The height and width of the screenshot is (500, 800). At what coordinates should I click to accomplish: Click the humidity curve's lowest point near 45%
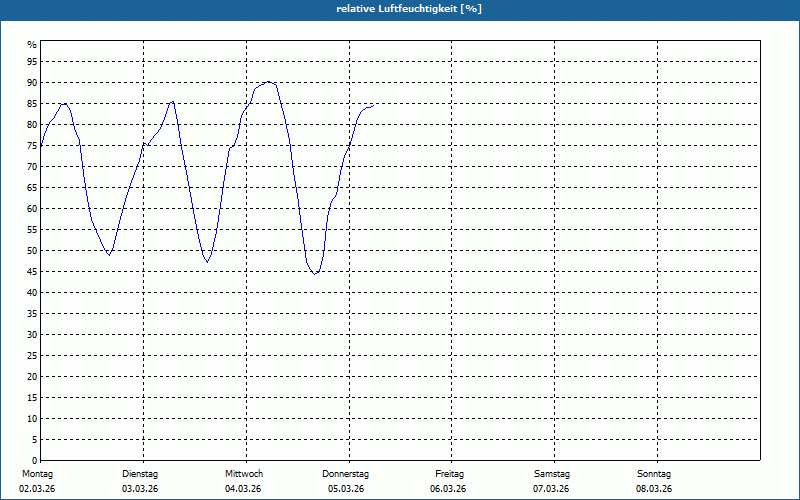315,274
